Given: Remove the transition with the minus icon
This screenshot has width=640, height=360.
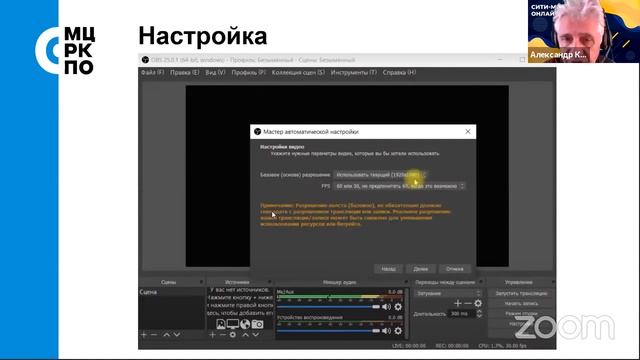Looking at the screenshot, I should [468, 303].
